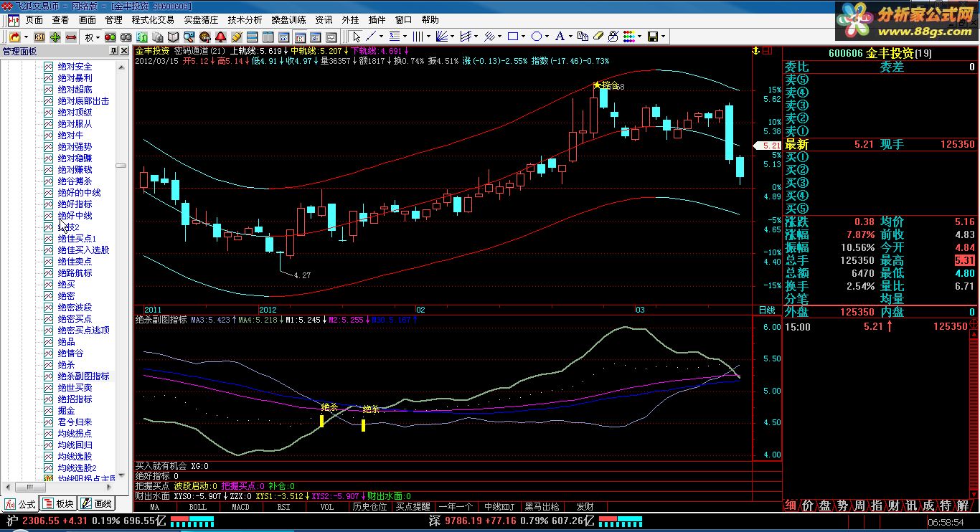Select the arrow pointer tool
Viewport: 980px width, 532px height.
357,37
